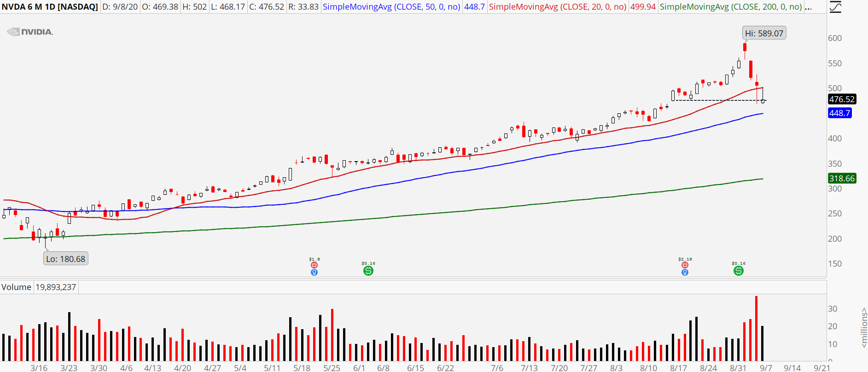The image size is (868, 372).
Task: Click the '$1.8' earnings amount label
Action: (x=315, y=259)
